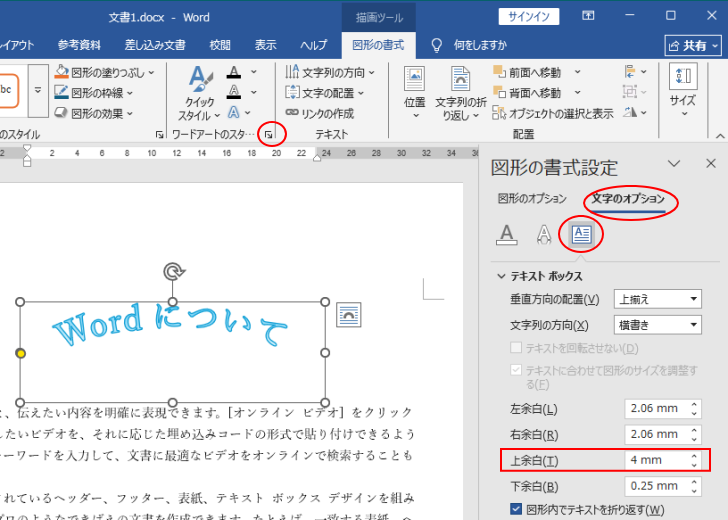Viewport: 728px width, 520px height.
Task: Switch to the 表示 tab
Action: (x=266, y=45)
